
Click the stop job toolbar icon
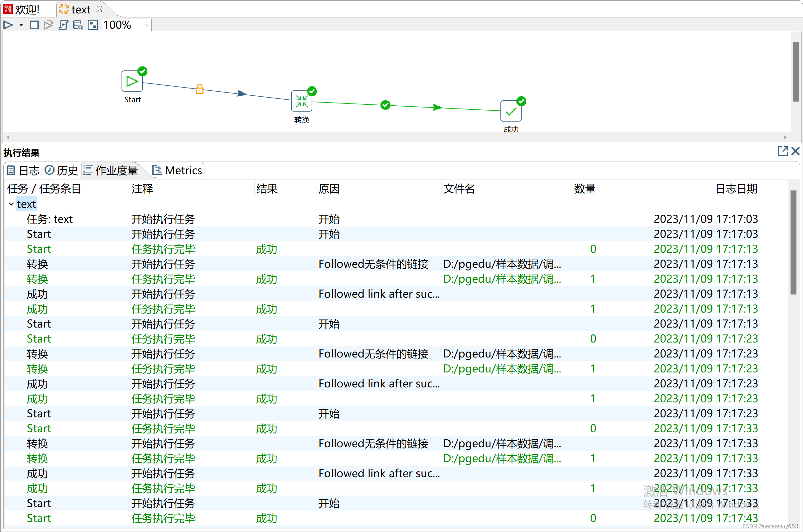coord(34,25)
